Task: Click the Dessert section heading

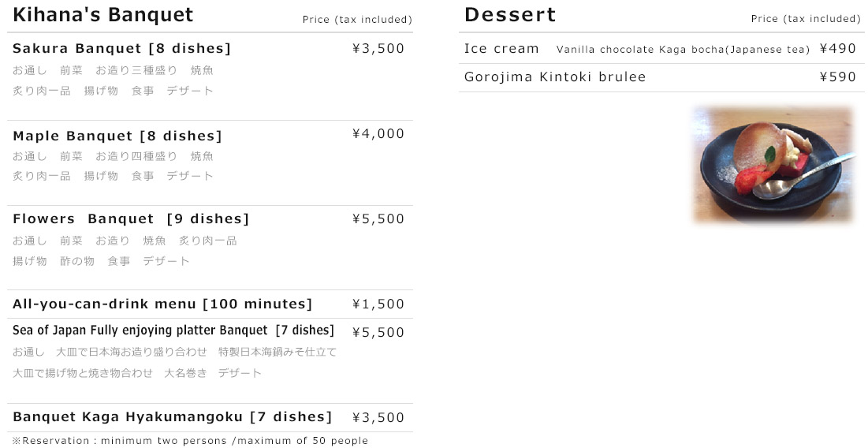Action: [x=510, y=15]
